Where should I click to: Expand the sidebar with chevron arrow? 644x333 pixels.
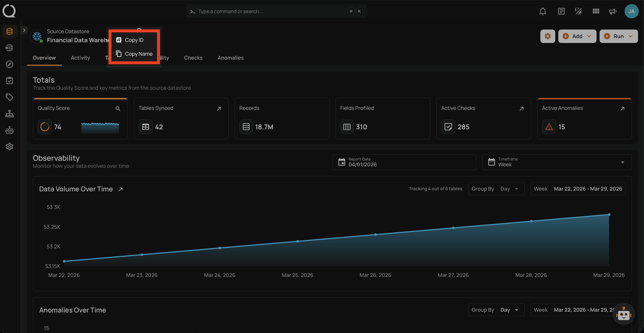click(x=24, y=30)
